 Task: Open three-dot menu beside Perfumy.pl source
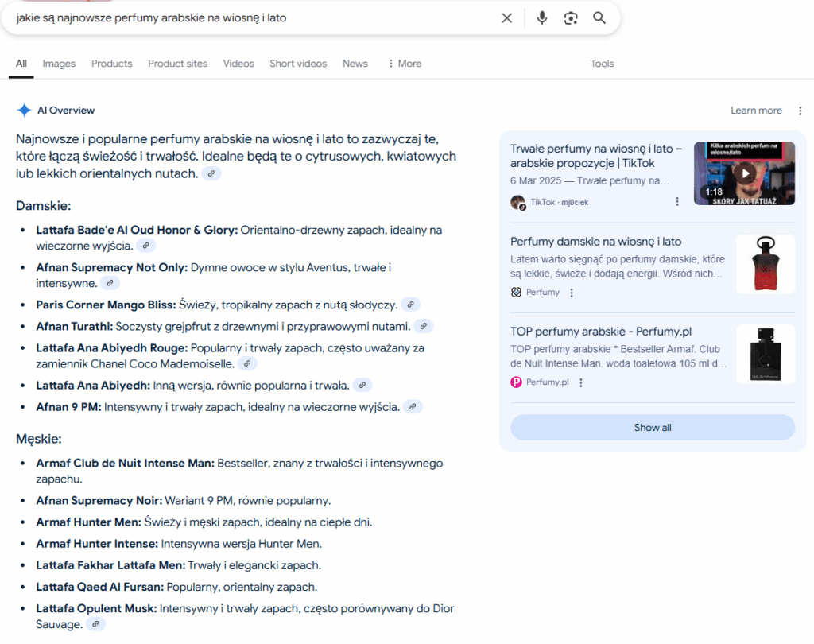coord(581,382)
